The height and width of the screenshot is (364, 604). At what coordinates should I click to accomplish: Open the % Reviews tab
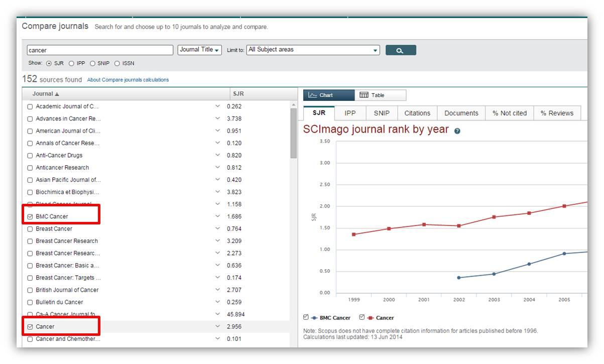[557, 113]
